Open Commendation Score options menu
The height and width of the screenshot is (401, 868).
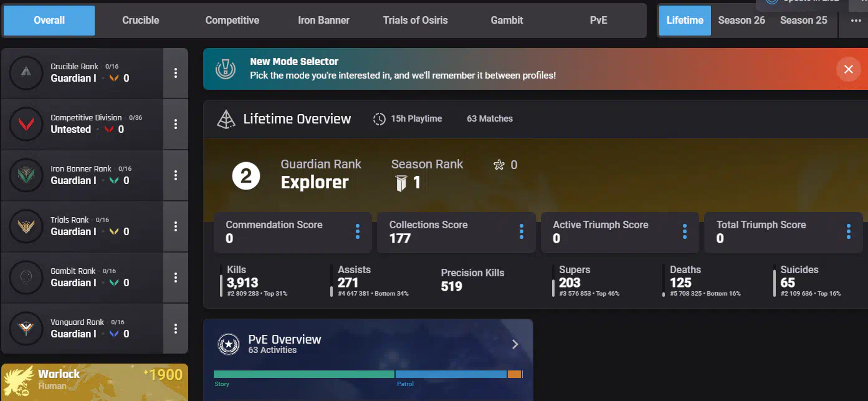tap(358, 232)
